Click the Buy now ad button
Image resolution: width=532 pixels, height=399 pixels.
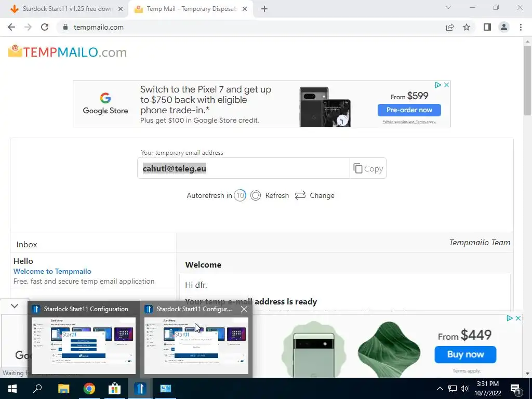(465, 354)
